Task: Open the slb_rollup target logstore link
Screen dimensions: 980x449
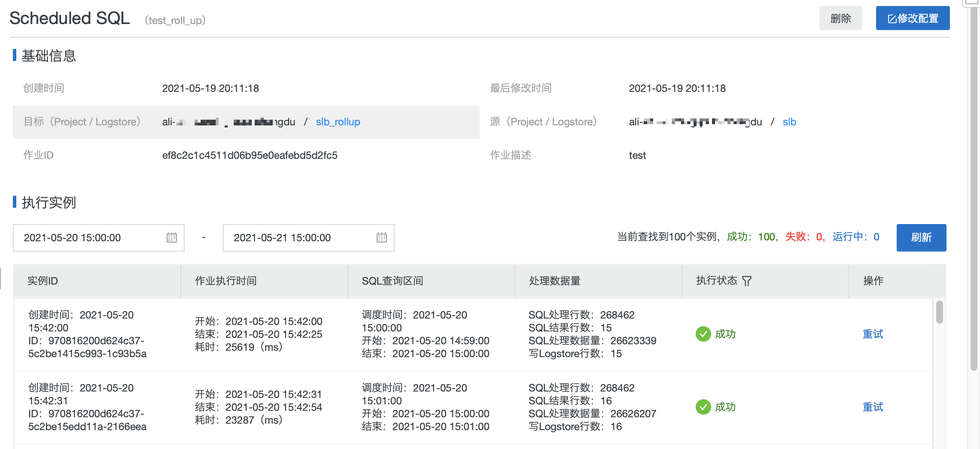Action: (338, 122)
